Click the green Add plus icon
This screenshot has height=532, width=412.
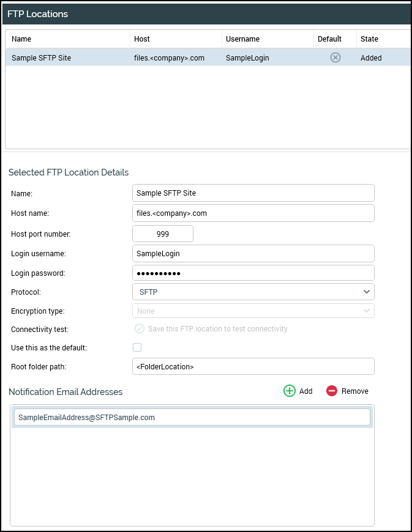tap(290, 391)
